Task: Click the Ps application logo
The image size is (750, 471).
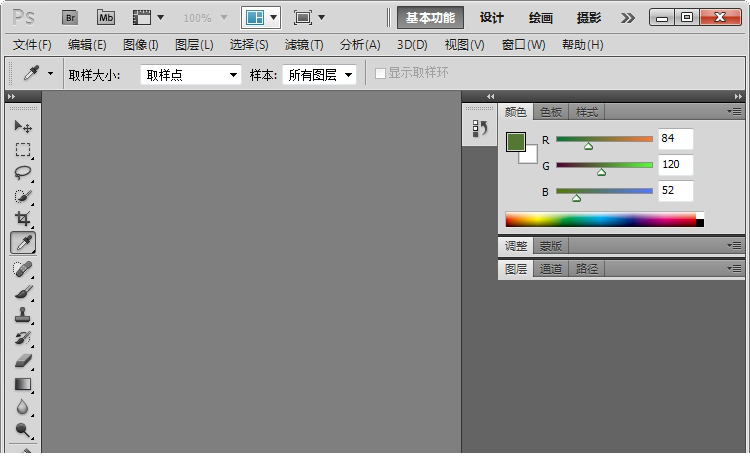Action: (23, 18)
